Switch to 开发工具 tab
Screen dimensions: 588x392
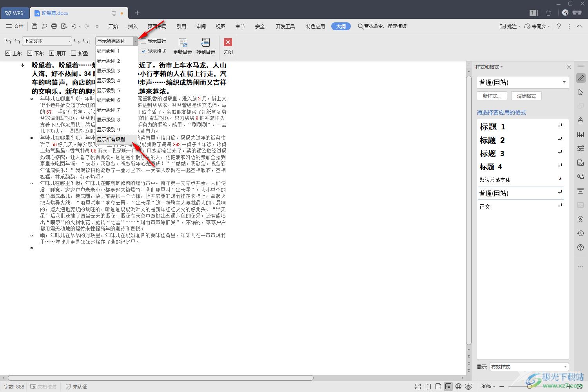point(285,26)
